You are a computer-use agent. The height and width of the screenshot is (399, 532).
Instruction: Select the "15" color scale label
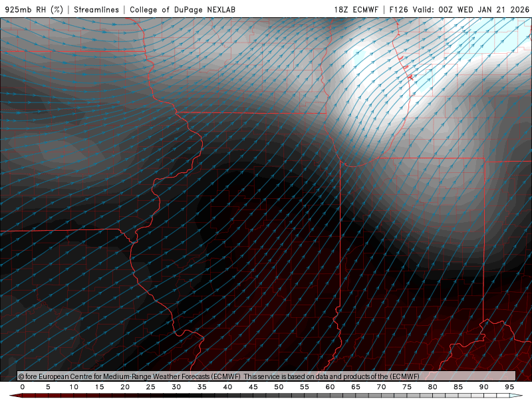point(99,387)
